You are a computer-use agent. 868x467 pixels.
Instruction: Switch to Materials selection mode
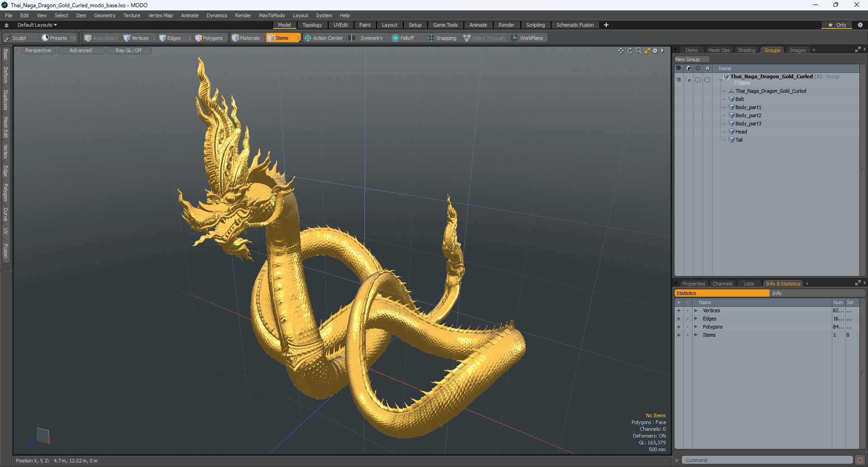point(246,38)
